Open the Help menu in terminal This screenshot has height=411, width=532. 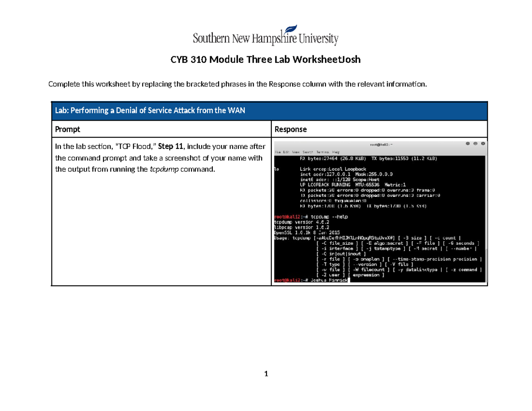336,152
